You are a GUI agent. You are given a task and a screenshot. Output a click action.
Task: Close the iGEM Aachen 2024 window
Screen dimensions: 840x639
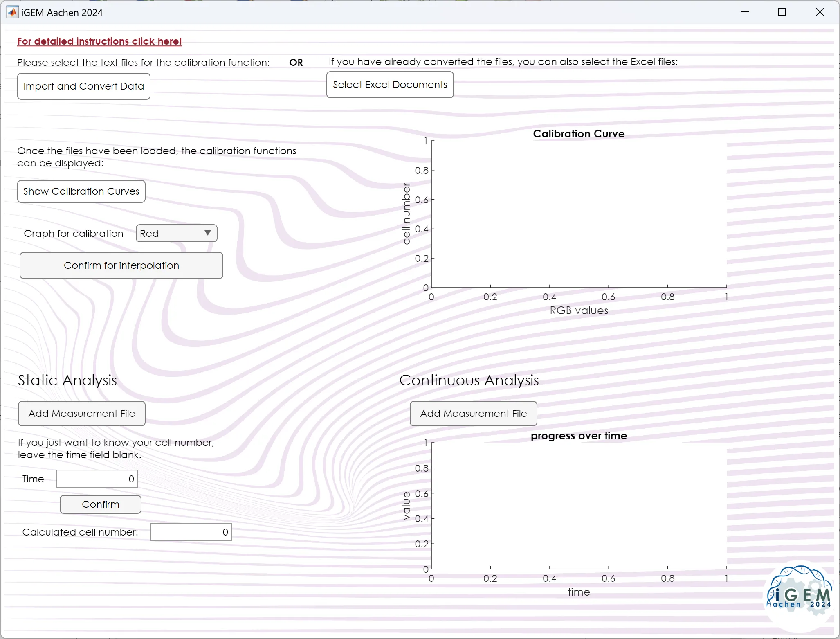pyautogui.click(x=820, y=12)
